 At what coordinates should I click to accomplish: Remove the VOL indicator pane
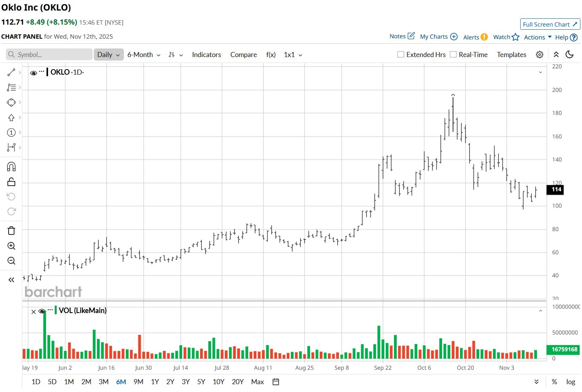pyautogui.click(x=34, y=311)
